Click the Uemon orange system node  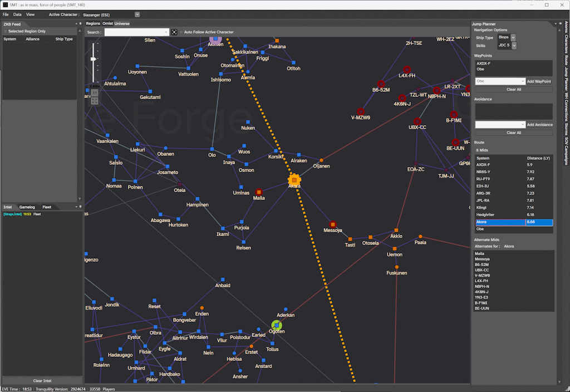tap(395, 249)
